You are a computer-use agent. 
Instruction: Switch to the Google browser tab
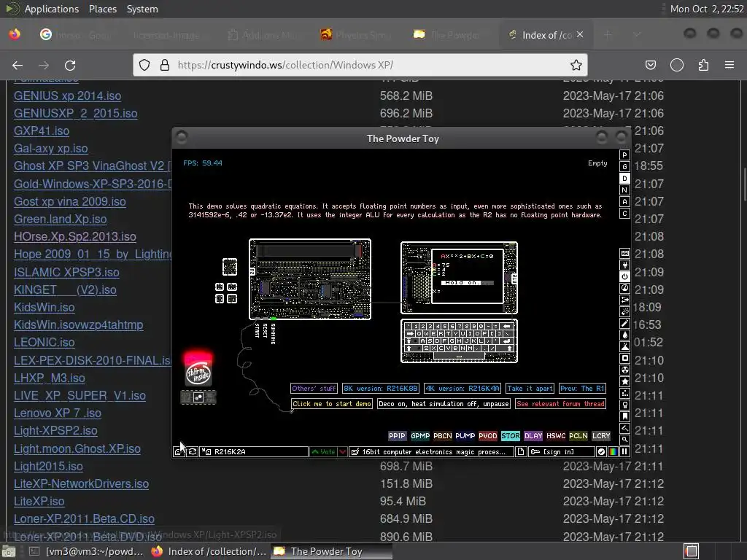76,35
